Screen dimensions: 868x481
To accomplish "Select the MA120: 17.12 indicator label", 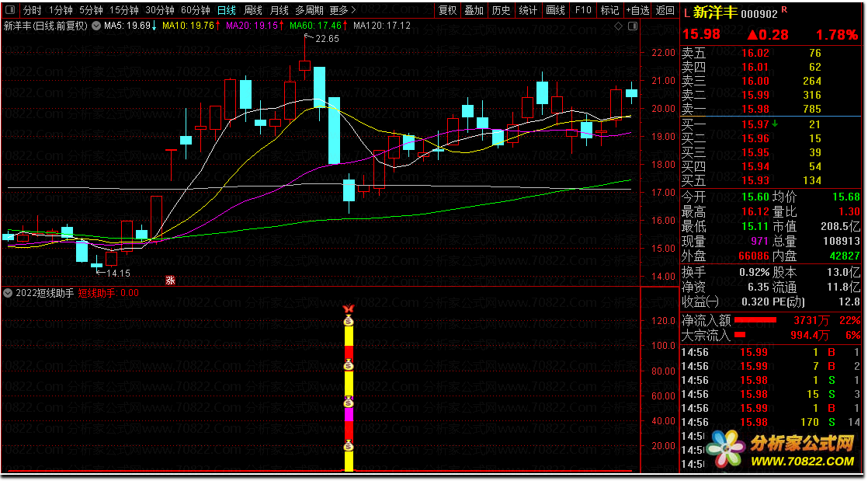I will coord(383,26).
